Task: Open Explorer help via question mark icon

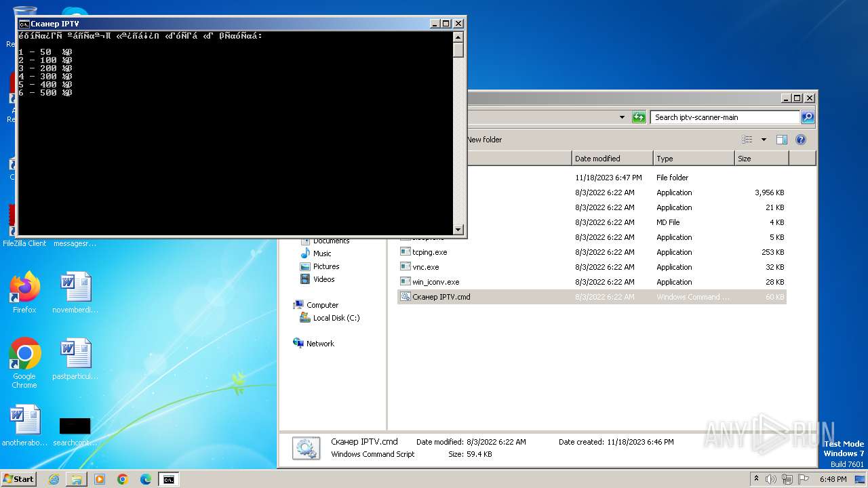Action: [800, 140]
